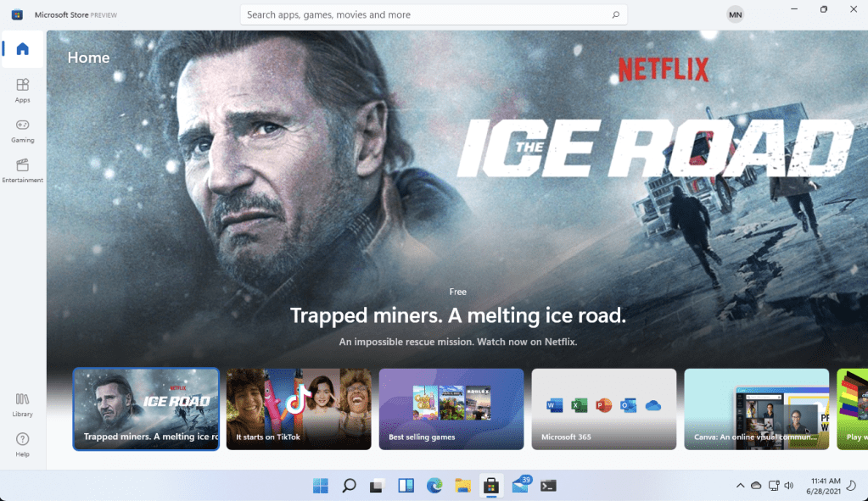Launch Microsoft Edge from the taskbar
868x501 pixels.
pyautogui.click(x=434, y=486)
